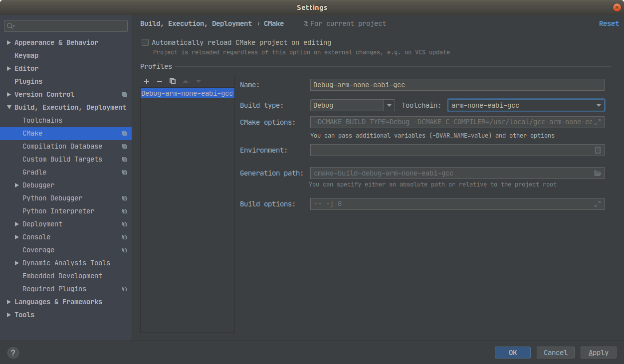The image size is (624, 364).
Task: Click project-level icon beside Custom Build Targets
Action: [124, 160]
